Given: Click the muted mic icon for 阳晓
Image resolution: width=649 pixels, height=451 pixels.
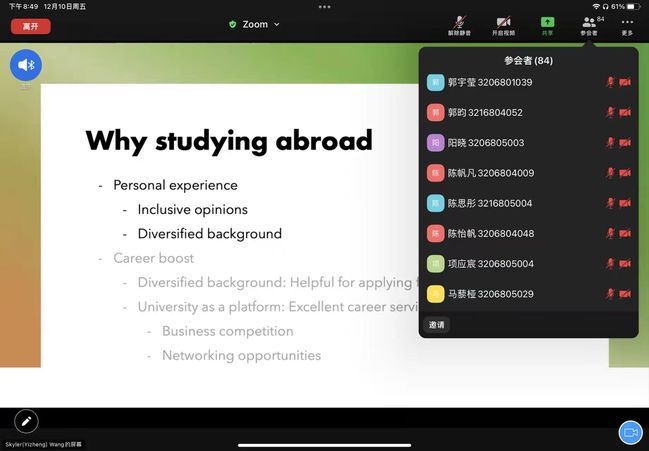Looking at the screenshot, I should pos(609,143).
